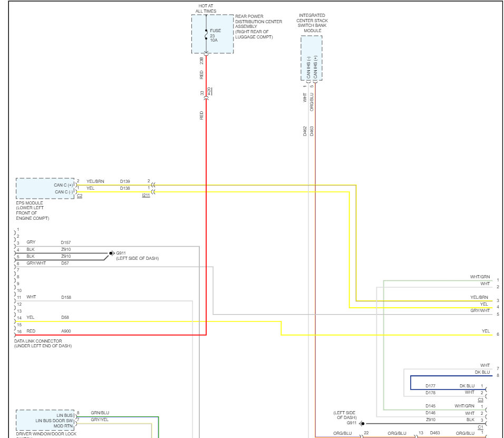Select the CAN C (+) terminal text

tap(63, 185)
